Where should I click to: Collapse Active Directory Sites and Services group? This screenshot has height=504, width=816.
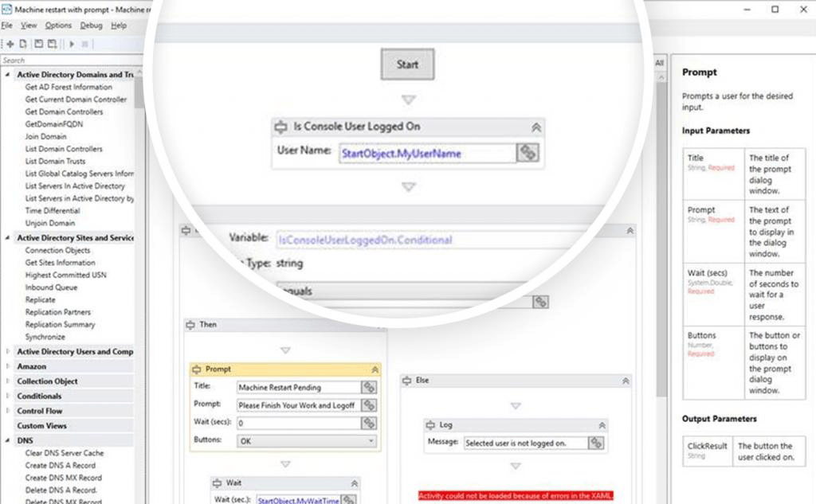[x=7, y=238]
